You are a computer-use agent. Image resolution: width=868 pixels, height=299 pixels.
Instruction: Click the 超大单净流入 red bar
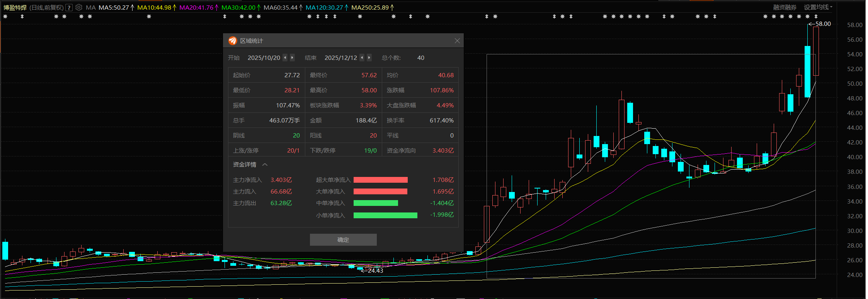pyautogui.click(x=380, y=180)
